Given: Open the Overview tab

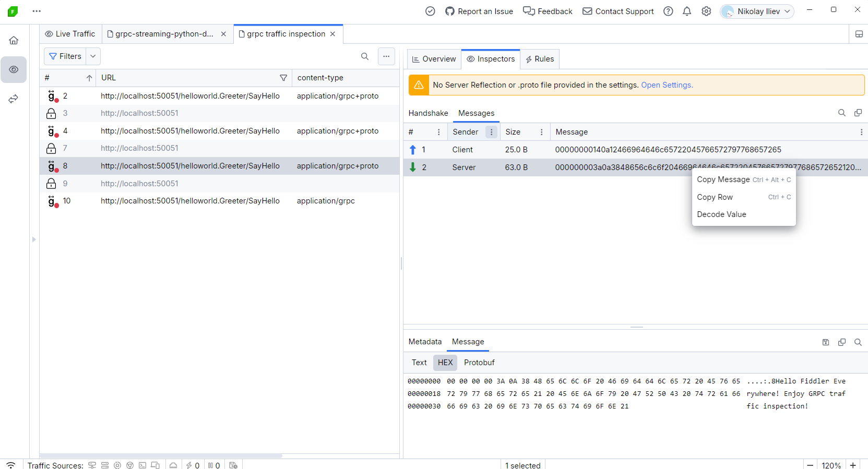Looking at the screenshot, I should (434, 59).
